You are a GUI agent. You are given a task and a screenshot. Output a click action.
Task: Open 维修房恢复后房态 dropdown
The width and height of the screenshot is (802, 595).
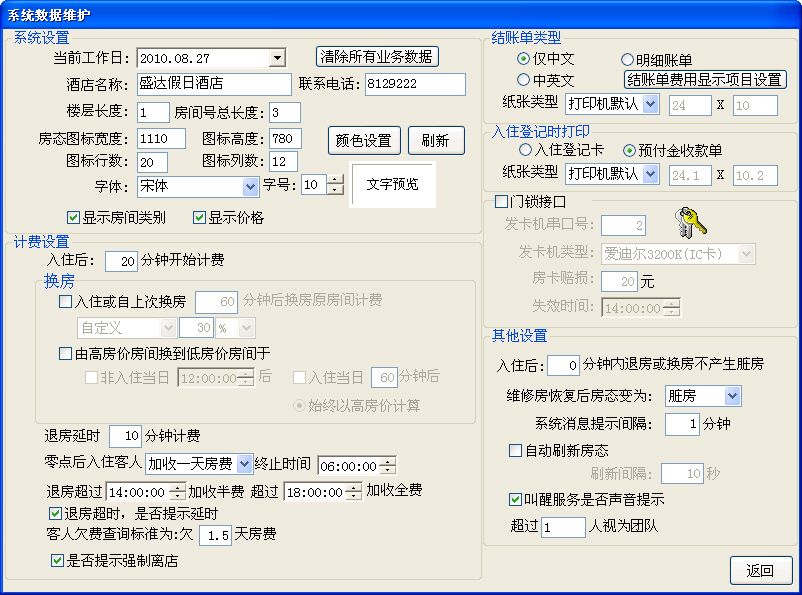pos(732,396)
